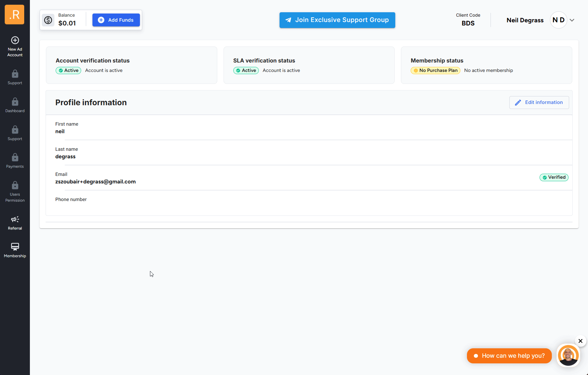Click the ND avatar circle
The width and height of the screenshot is (588, 375).
558,20
